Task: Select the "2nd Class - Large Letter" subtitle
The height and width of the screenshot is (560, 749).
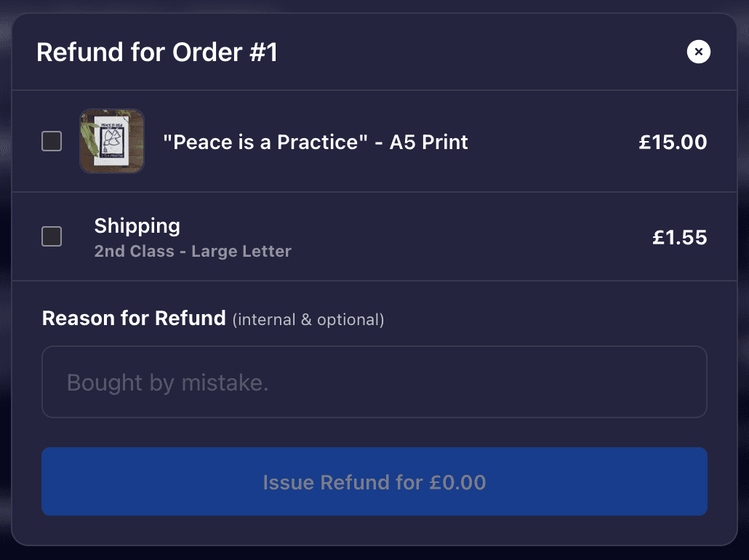Action: 193,252
